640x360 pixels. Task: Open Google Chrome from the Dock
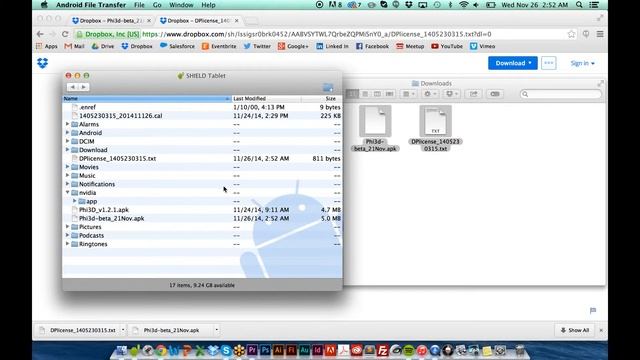pyautogui.click(x=161, y=350)
